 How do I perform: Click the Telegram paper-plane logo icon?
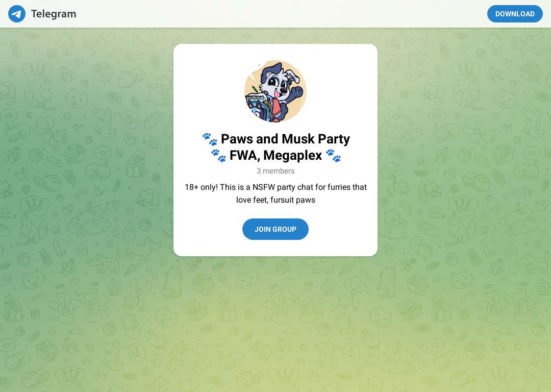click(17, 14)
